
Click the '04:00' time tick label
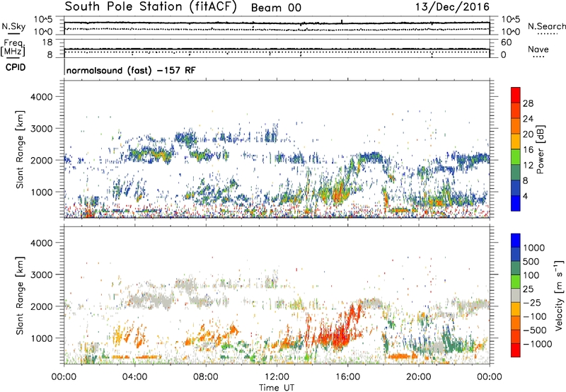click(x=134, y=377)
